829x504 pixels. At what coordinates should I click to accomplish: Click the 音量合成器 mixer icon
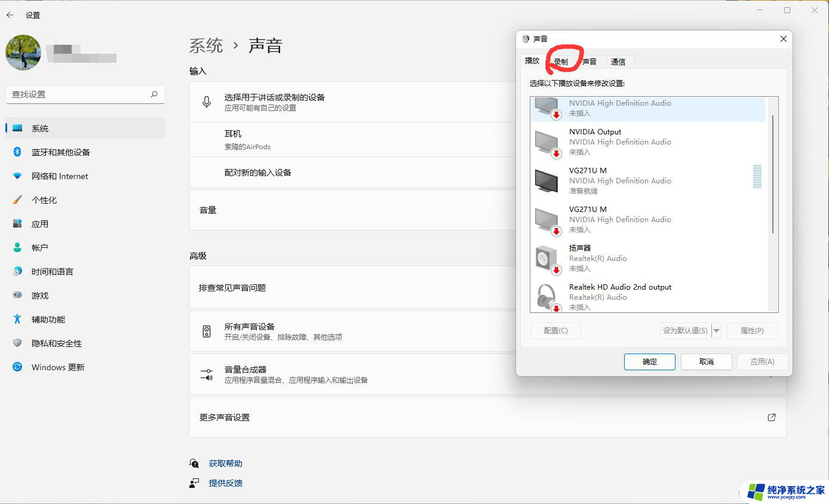(207, 374)
